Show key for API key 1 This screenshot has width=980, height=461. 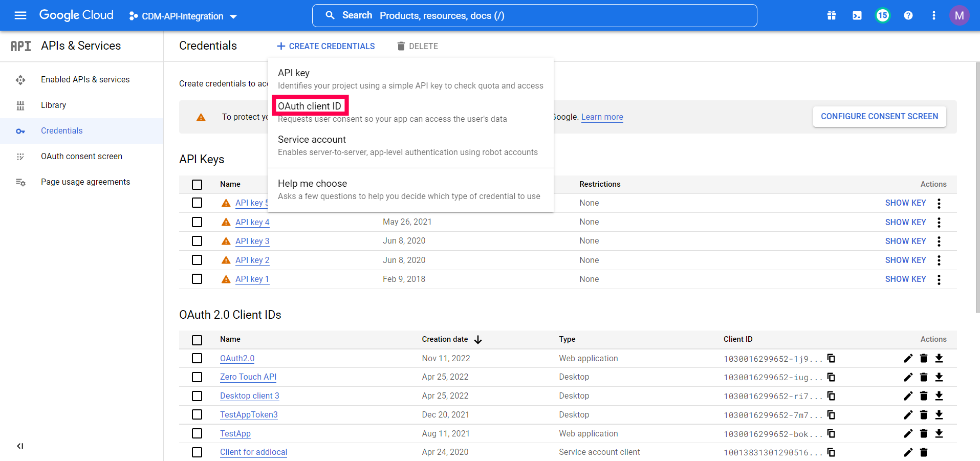(906, 279)
